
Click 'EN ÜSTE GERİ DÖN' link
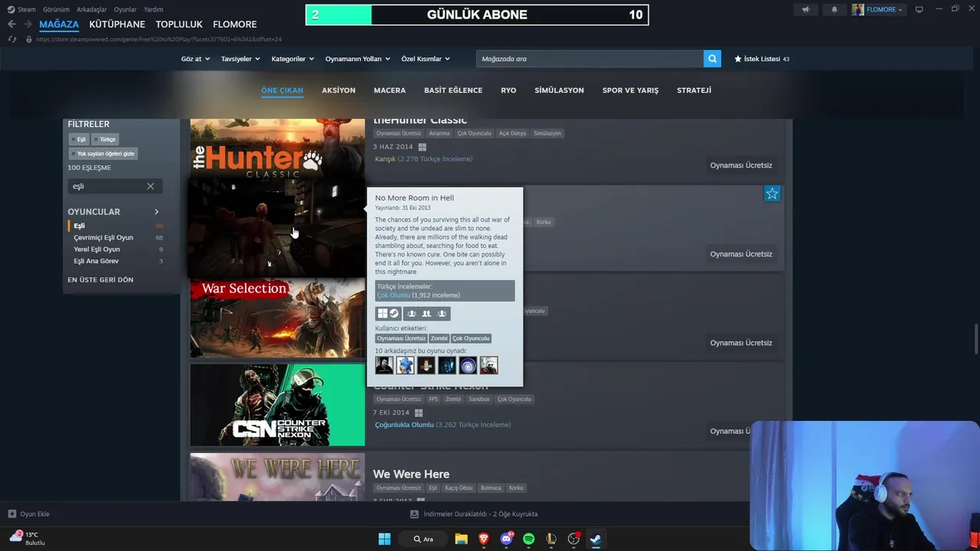click(x=100, y=279)
